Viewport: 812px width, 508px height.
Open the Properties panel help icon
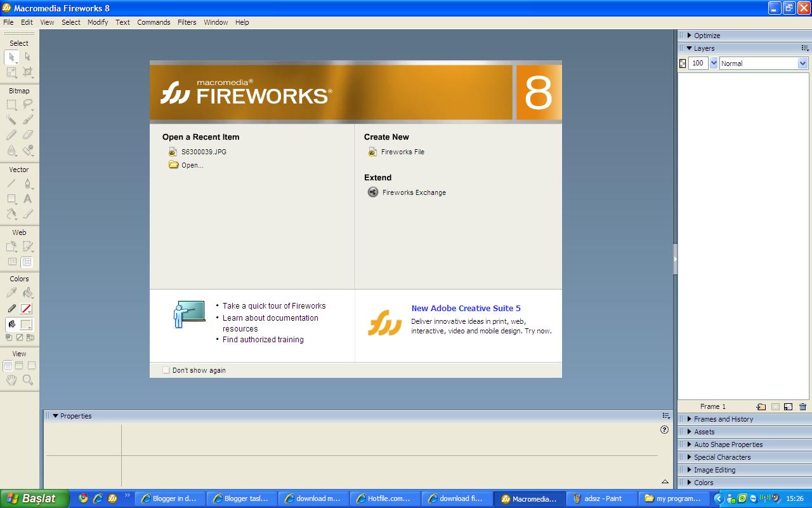[x=664, y=430]
